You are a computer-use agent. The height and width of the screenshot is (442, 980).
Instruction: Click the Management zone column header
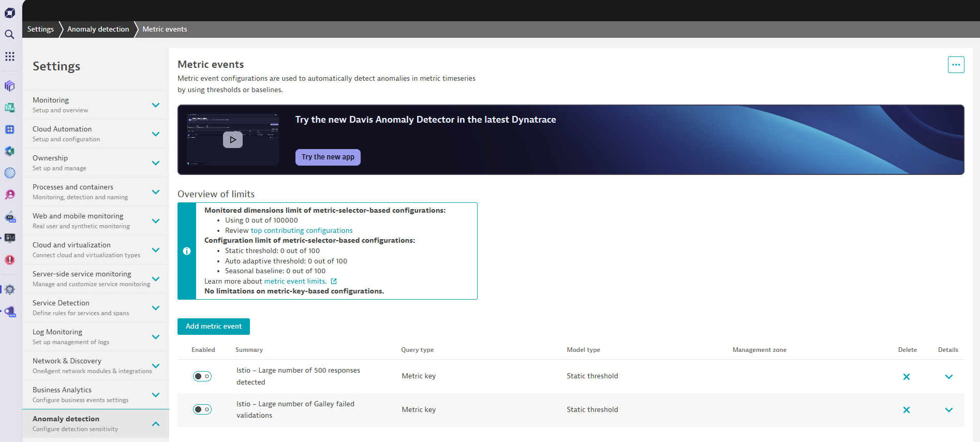pyautogui.click(x=760, y=350)
